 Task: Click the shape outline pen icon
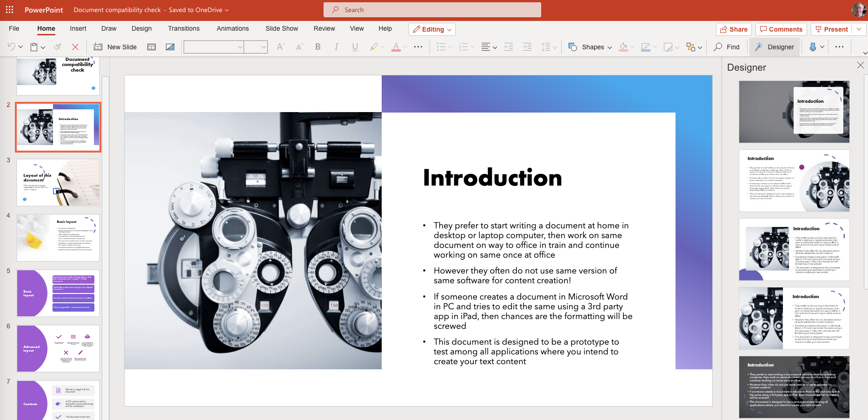[x=645, y=47]
